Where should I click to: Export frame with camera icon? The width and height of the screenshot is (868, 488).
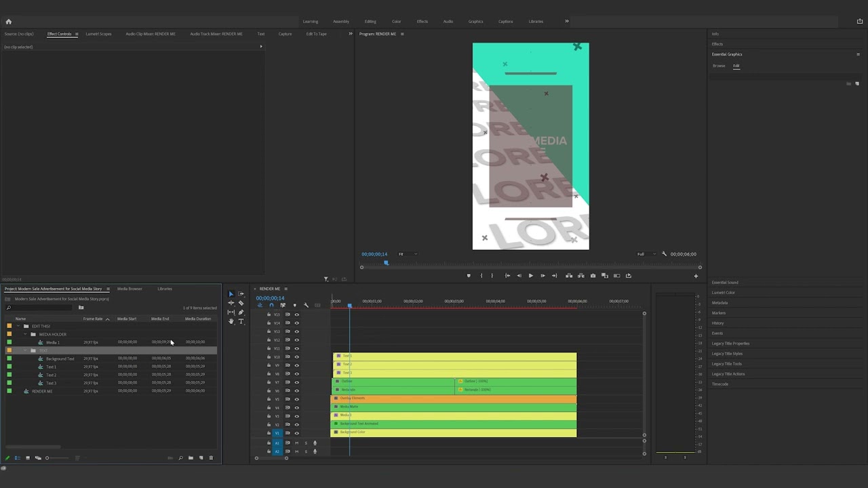pos(593,276)
